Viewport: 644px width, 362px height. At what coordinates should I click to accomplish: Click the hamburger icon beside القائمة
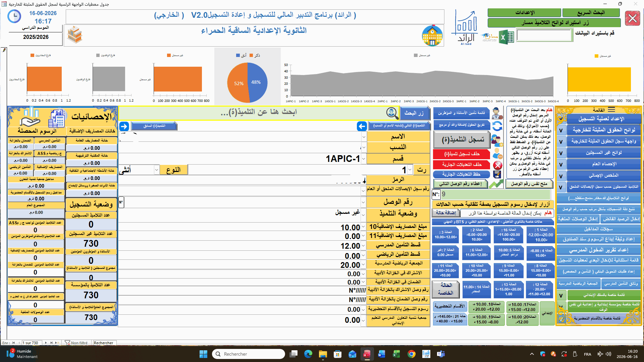tap(611, 110)
